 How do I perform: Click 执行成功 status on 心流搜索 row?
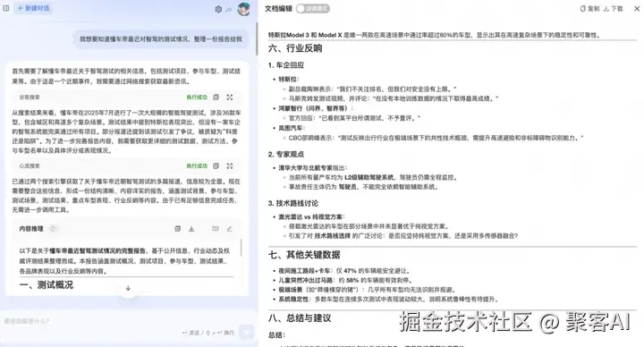pos(197,166)
